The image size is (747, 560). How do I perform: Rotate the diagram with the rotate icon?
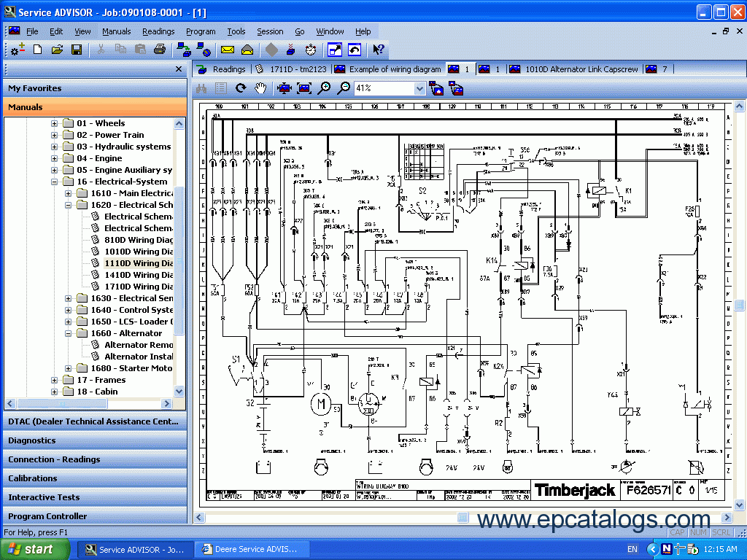[241, 88]
